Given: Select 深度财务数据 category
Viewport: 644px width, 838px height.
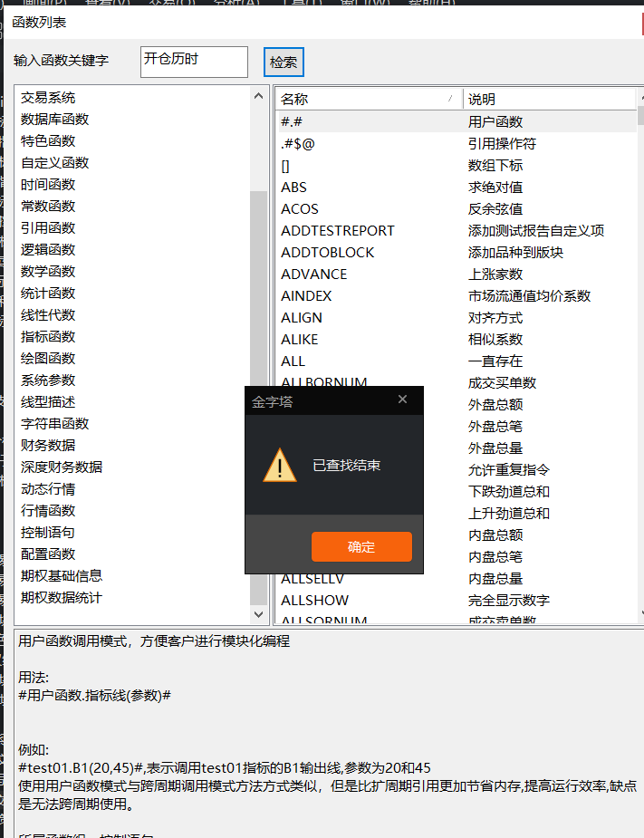Looking at the screenshot, I should coord(62,467).
